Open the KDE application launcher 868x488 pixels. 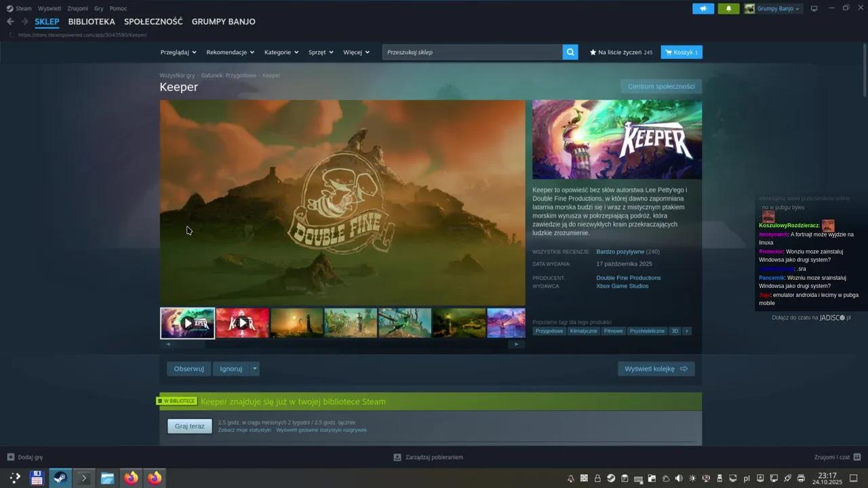tap(14, 478)
